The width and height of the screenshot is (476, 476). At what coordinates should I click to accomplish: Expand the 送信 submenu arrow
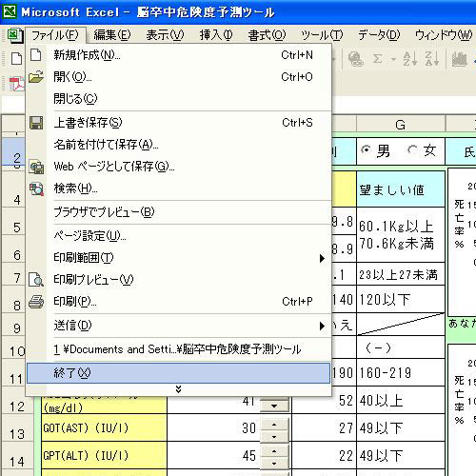tap(322, 326)
